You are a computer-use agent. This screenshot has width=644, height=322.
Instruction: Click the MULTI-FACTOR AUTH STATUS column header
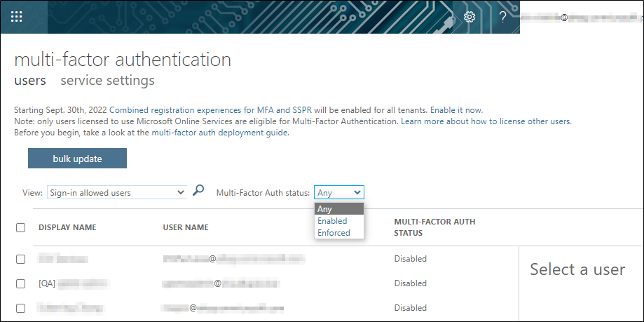434,227
